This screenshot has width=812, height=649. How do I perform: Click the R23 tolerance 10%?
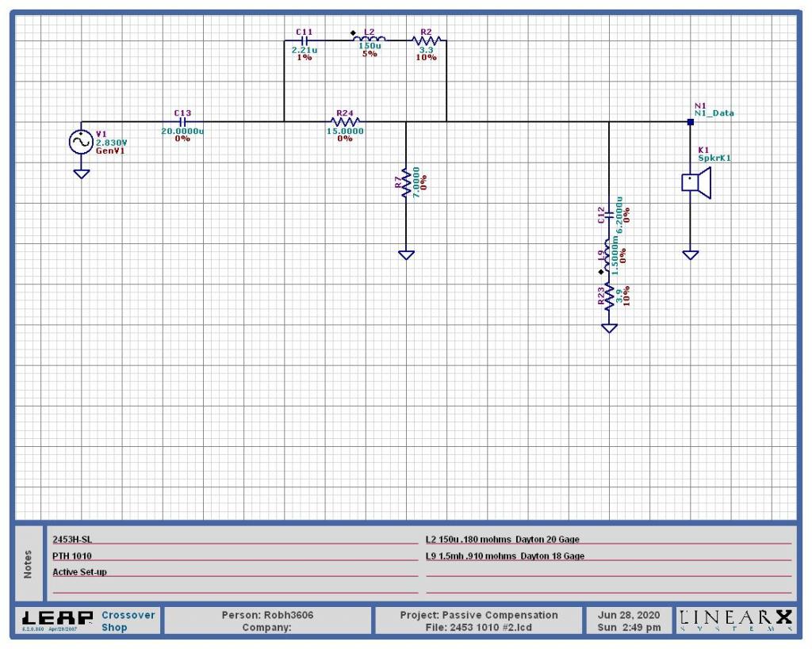626,296
